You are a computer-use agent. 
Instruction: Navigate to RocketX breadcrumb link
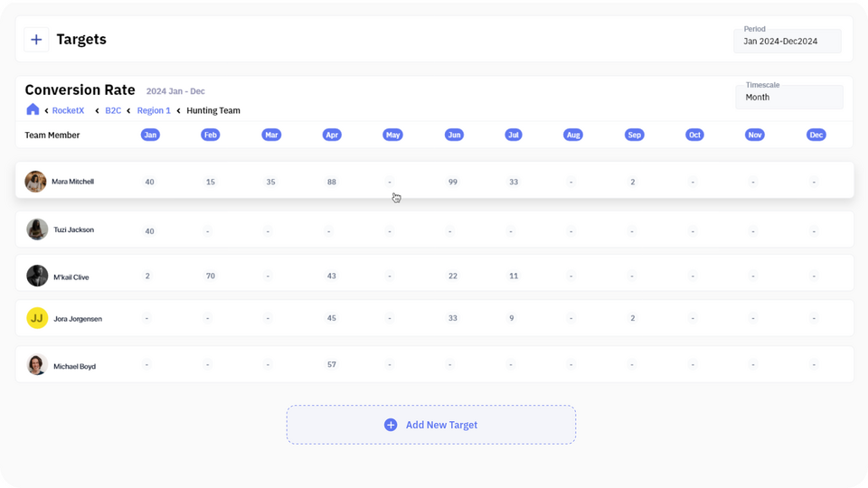[x=68, y=110]
